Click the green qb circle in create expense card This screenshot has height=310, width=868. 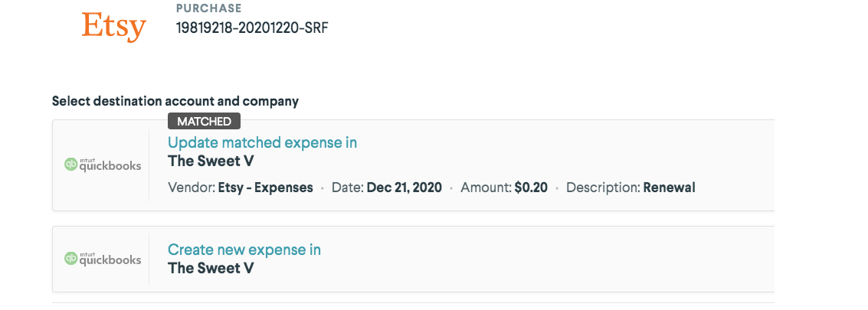coord(71,259)
